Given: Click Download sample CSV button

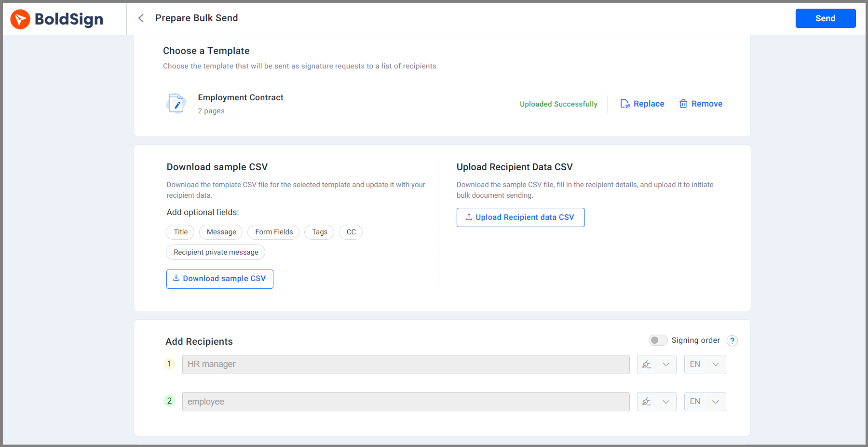Looking at the screenshot, I should pyautogui.click(x=220, y=279).
